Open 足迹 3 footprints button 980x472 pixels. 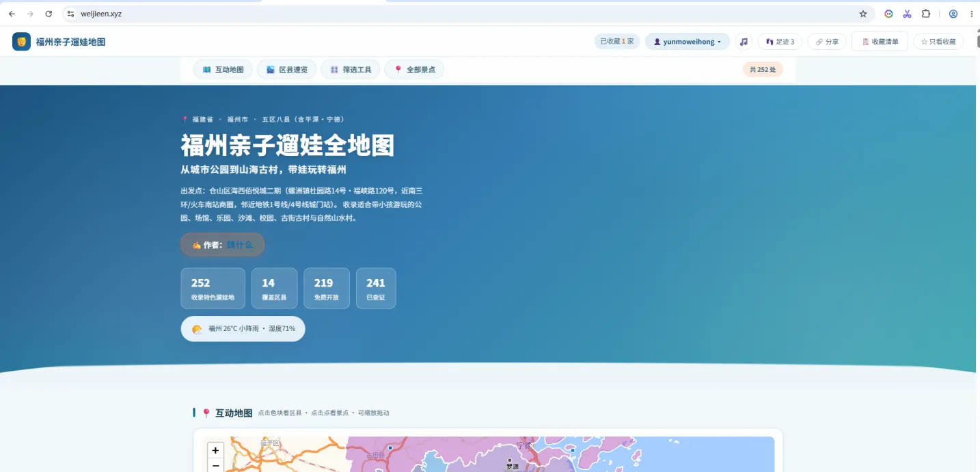click(x=780, y=42)
